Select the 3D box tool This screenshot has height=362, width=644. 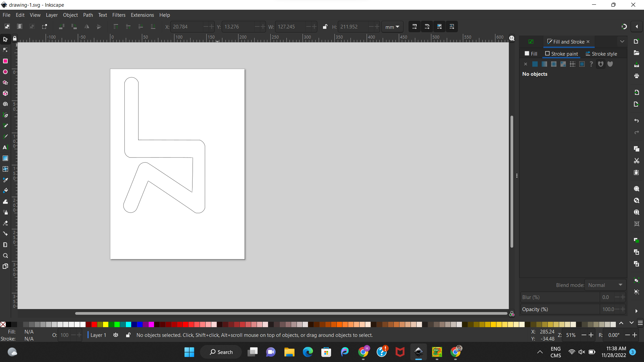click(5, 93)
